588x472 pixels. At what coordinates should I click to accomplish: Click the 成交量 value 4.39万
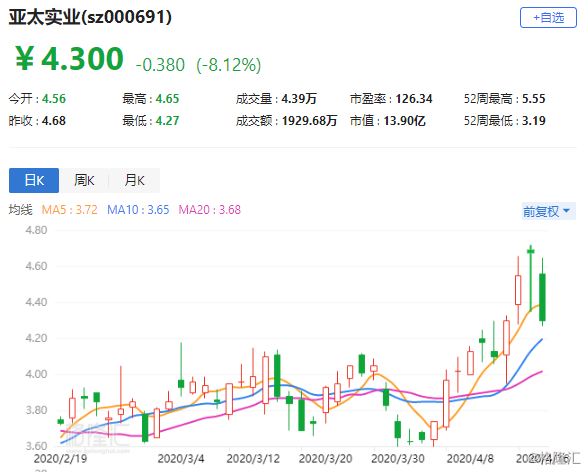(299, 99)
